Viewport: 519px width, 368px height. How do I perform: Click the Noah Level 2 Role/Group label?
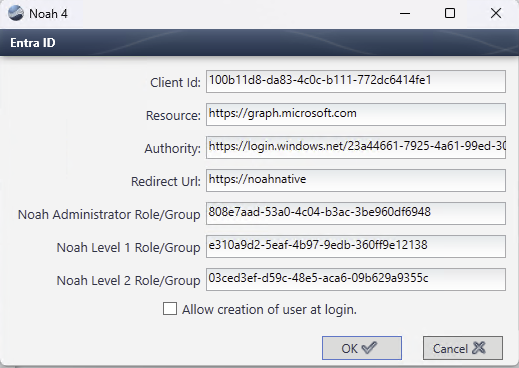click(x=128, y=280)
